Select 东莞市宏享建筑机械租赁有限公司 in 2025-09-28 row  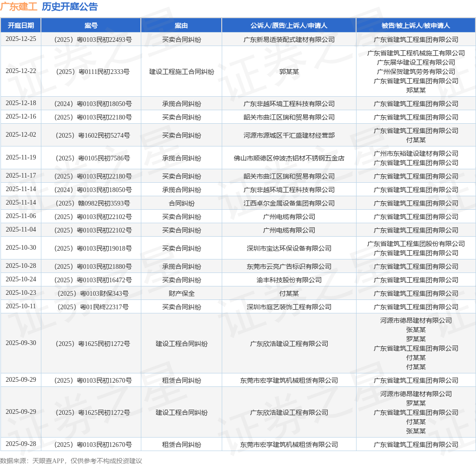[x=289, y=445]
